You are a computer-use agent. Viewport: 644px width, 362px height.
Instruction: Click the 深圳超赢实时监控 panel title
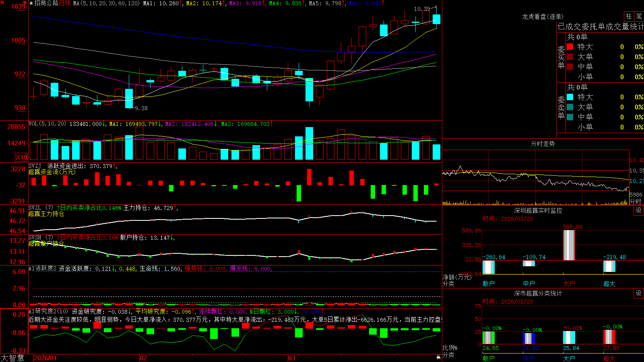[x=538, y=210]
